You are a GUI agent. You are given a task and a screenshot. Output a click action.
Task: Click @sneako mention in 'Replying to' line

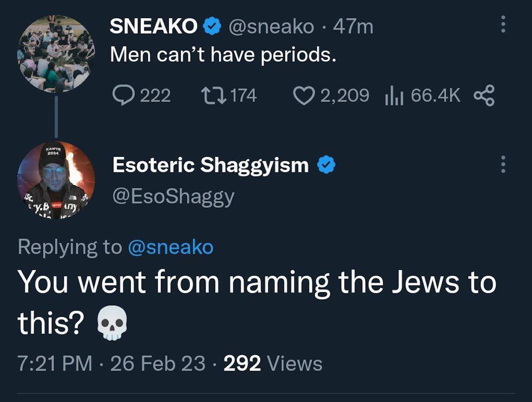(x=170, y=247)
